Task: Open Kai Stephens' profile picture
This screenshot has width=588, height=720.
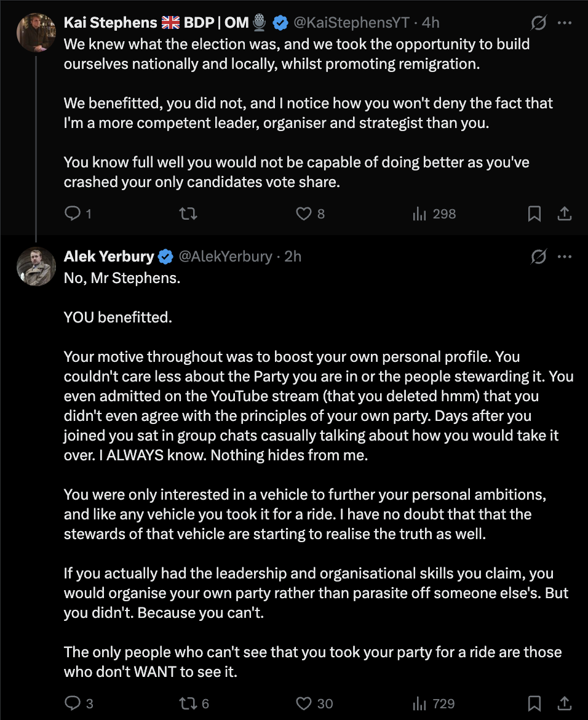Action: (x=36, y=33)
